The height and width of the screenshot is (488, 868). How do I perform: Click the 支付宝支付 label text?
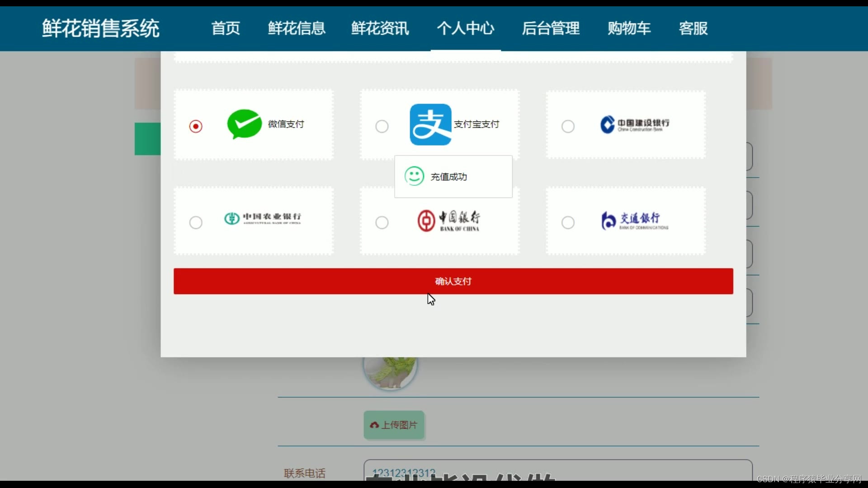click(x=476, y=124)
